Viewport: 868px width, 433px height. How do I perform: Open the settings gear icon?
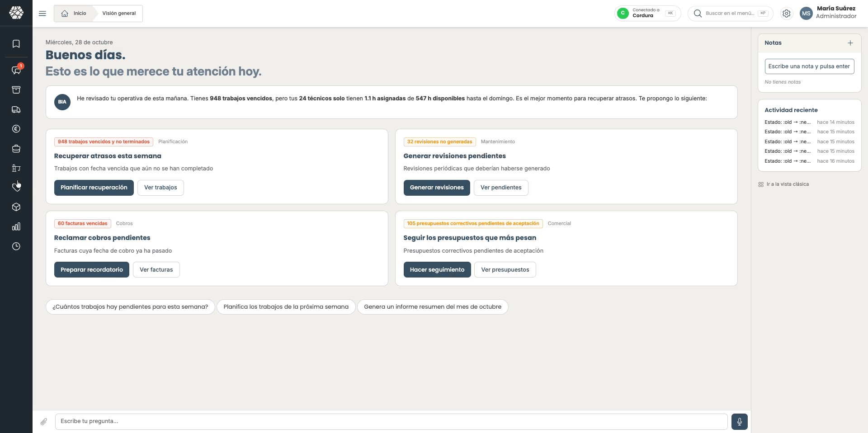(787, 14)
